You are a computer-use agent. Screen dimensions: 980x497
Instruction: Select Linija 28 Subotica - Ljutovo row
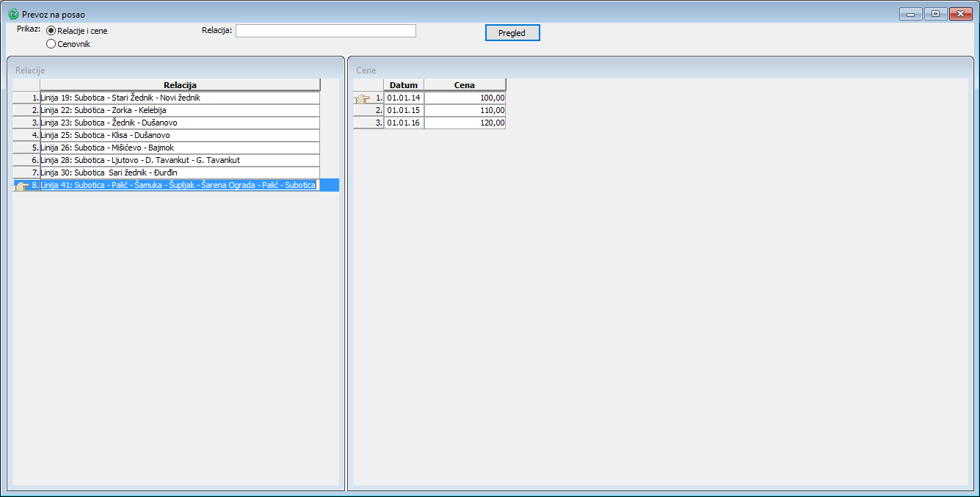coord(180,160)
